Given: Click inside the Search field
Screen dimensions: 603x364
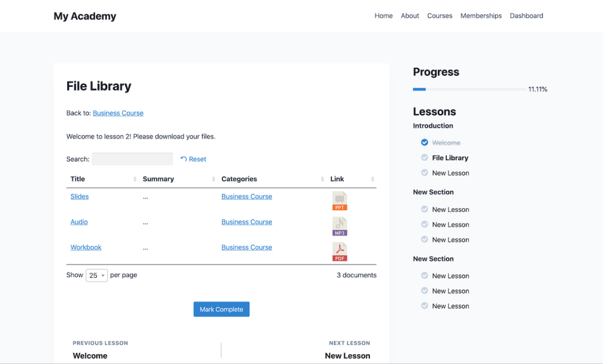Looking at the screenshot, I should (132, 159).
